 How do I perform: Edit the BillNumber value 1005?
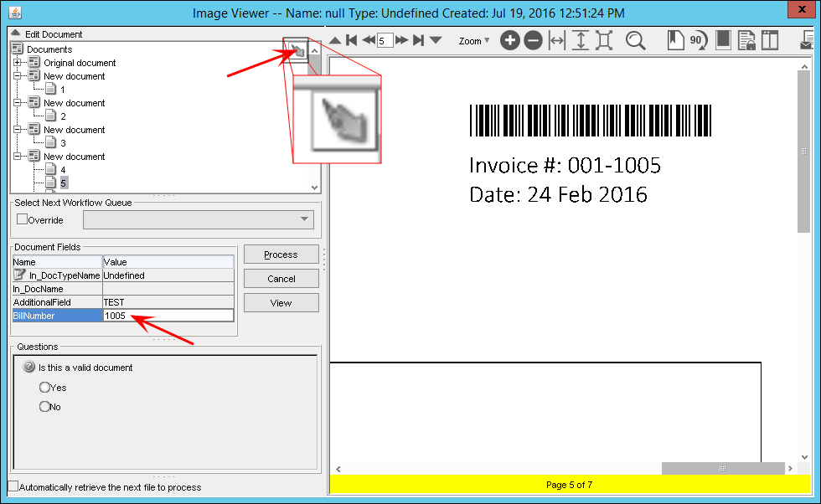point(168,315)
